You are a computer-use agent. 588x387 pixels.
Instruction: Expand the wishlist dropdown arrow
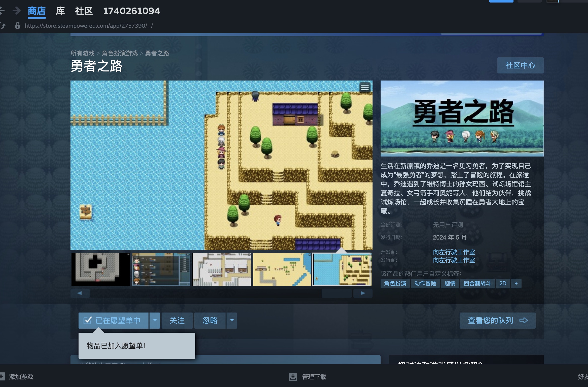point(155,320)
